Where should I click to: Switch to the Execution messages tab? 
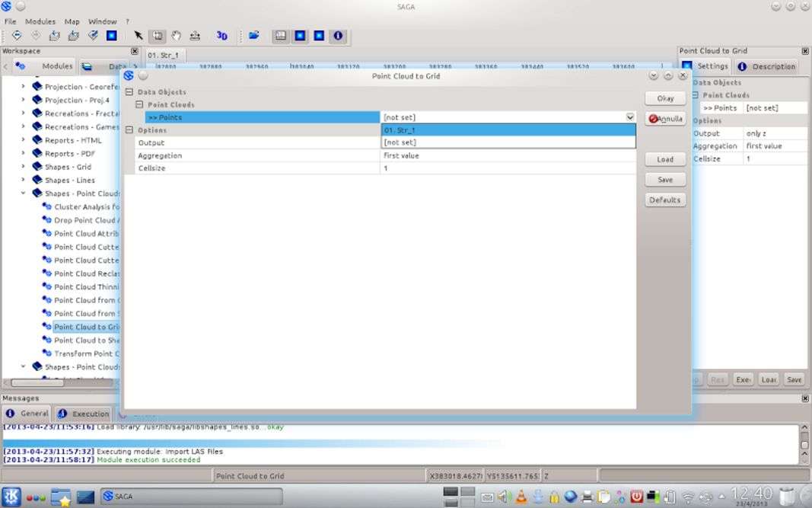click(84, 414)
